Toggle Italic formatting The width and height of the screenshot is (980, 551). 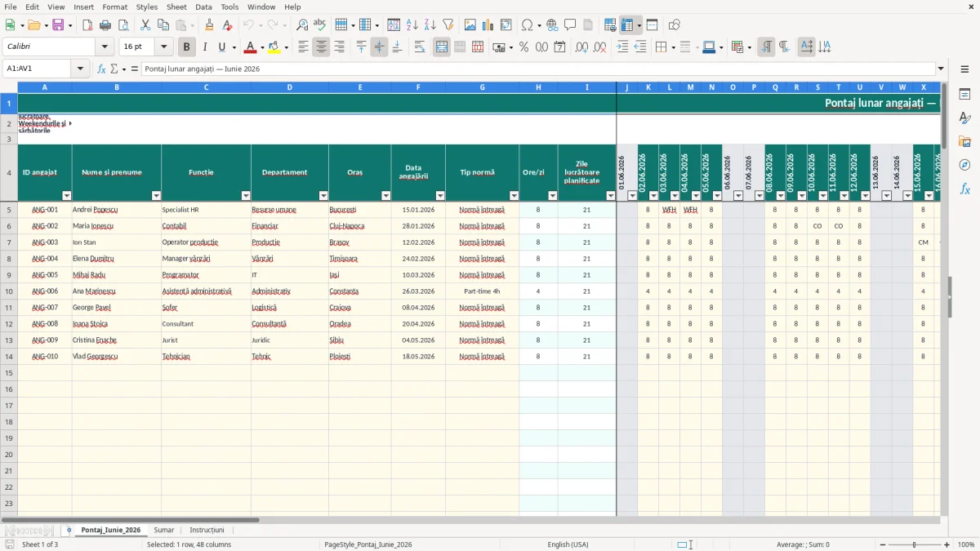pos(205,47)
